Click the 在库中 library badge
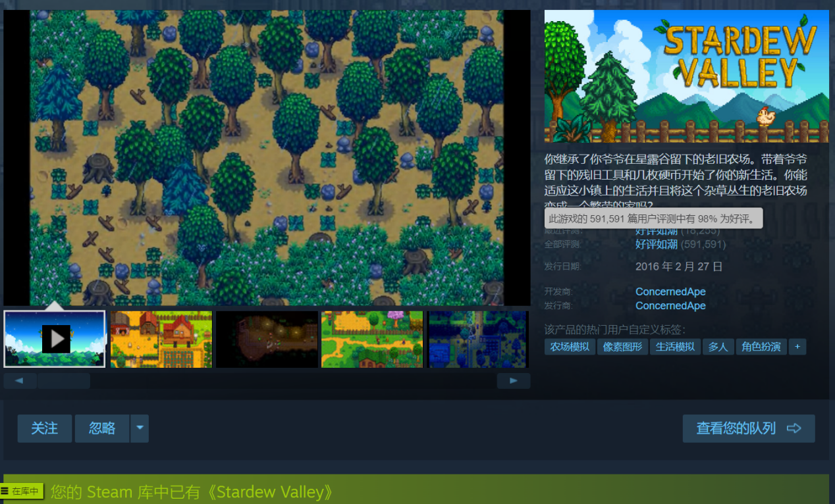This screenshot has width=835, height=504. [x=22, y=491]
